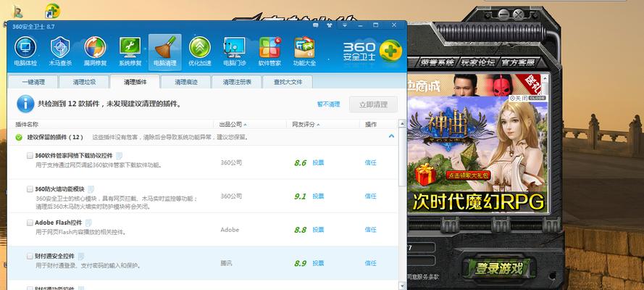The image size is (644, 290).
Task: Click green check icon of 建议保留的插件 group
Action: [19, 137]
